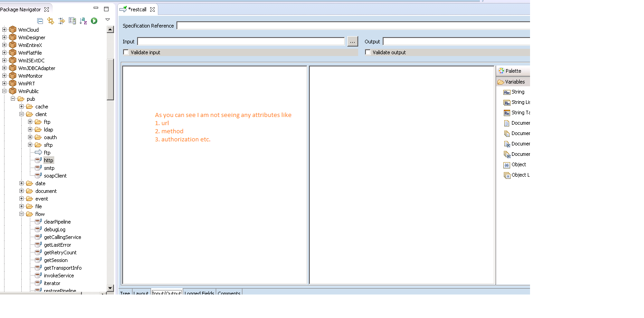The height and width of the screenshot is (318, 644).
Task: Enable the Validate output checkbox
Action: (x=368, y=52)
